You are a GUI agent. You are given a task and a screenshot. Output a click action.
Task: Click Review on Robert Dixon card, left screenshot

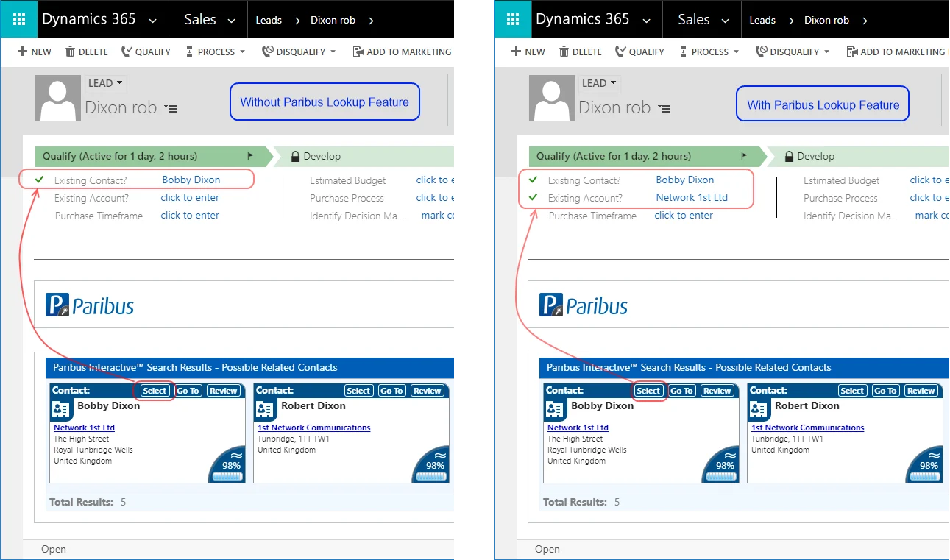(427, 391)
